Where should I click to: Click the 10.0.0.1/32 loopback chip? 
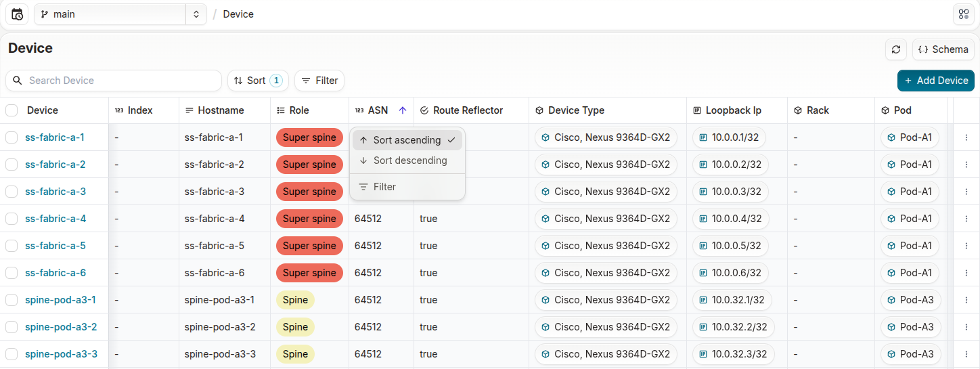pos(729,137)
